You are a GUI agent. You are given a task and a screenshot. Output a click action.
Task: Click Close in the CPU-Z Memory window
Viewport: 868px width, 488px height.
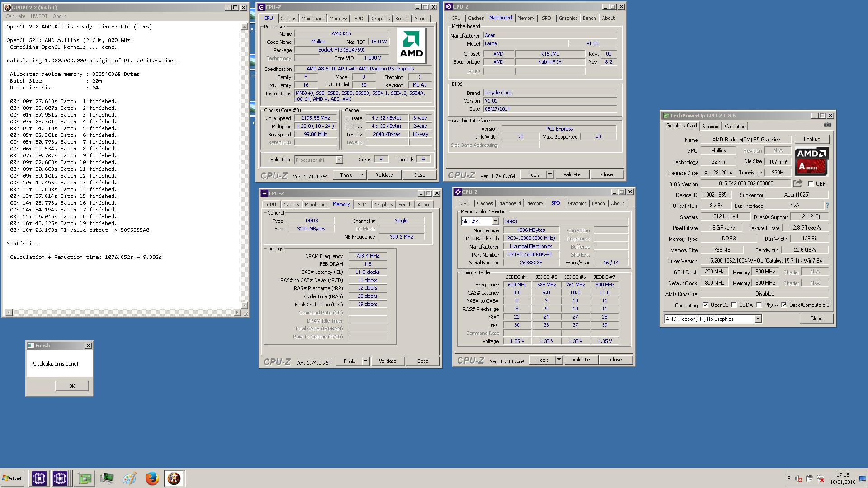[x=422, y=361]
